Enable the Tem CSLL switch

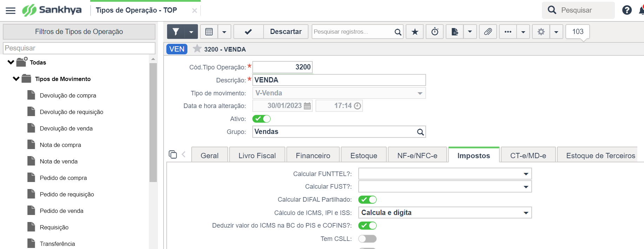click(367, 239)
